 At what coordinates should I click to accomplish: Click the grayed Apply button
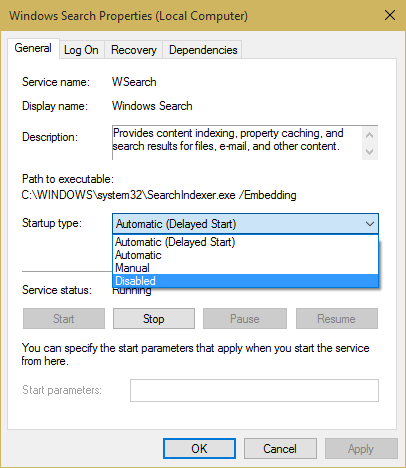[x=361, y=449]
